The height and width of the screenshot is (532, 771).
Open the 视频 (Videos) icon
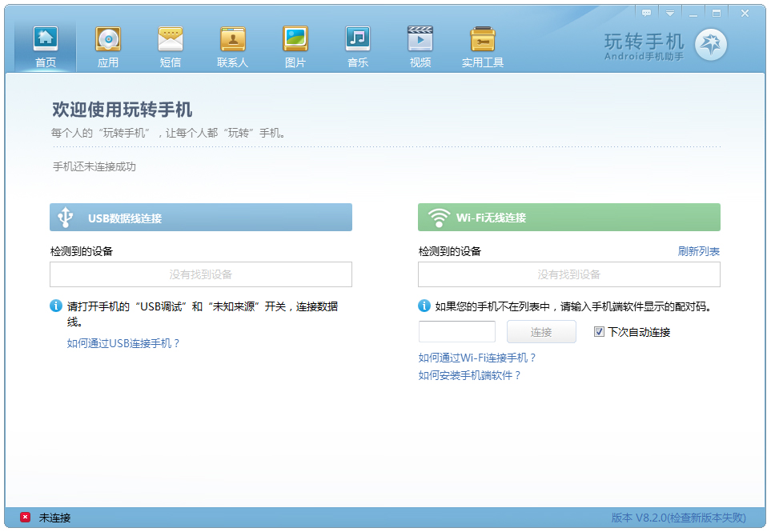(x=420, y=40)
